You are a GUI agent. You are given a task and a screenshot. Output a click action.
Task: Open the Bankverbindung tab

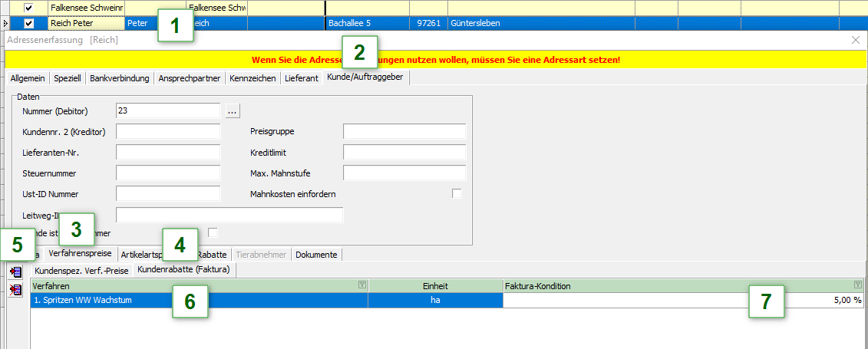coord(120,78)
